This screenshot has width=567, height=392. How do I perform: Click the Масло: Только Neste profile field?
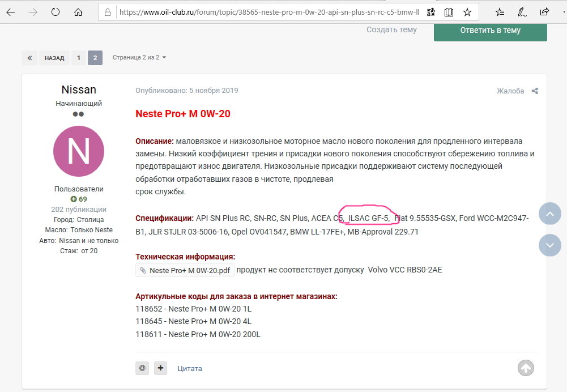pyautogui.click(x=79, y=230)
